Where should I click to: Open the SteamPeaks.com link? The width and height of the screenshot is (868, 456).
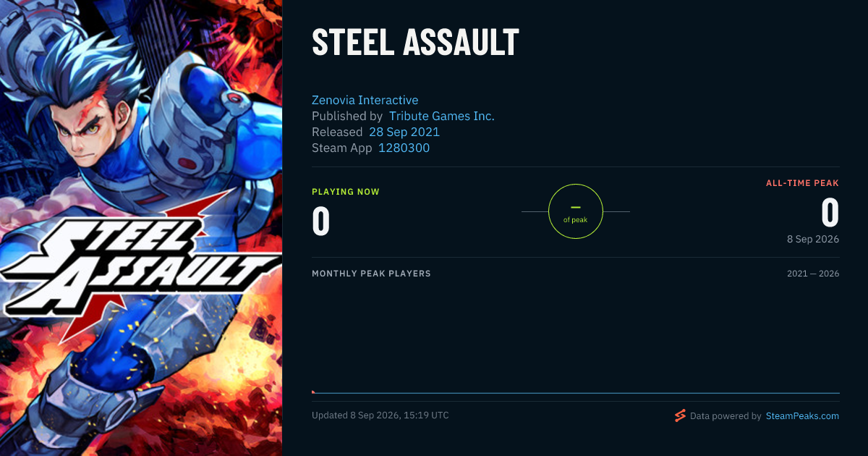coord(802,416)
